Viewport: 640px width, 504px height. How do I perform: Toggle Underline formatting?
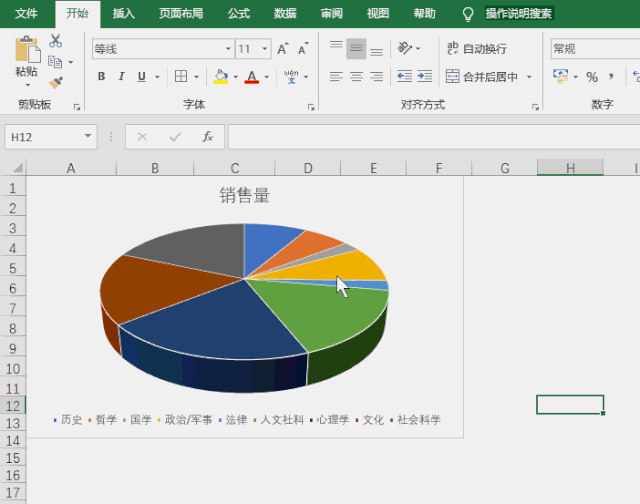[x=142, y=76]
